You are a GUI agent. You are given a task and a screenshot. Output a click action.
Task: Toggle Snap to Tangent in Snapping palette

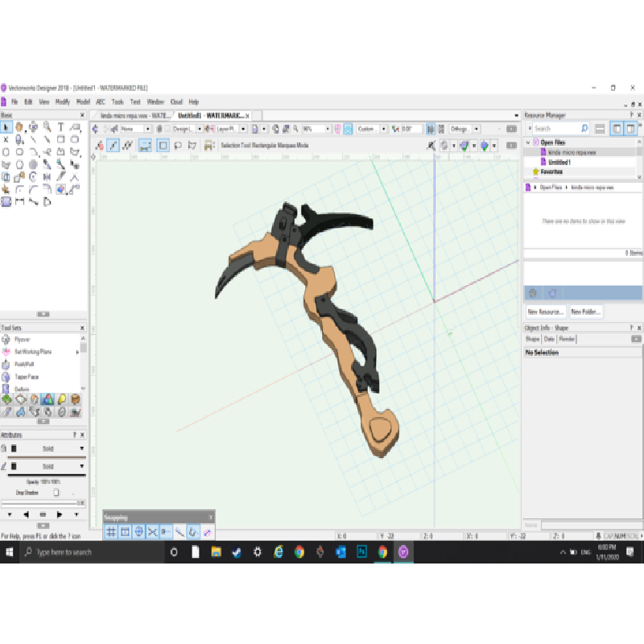pyautogui.click(x=208, y=532)
